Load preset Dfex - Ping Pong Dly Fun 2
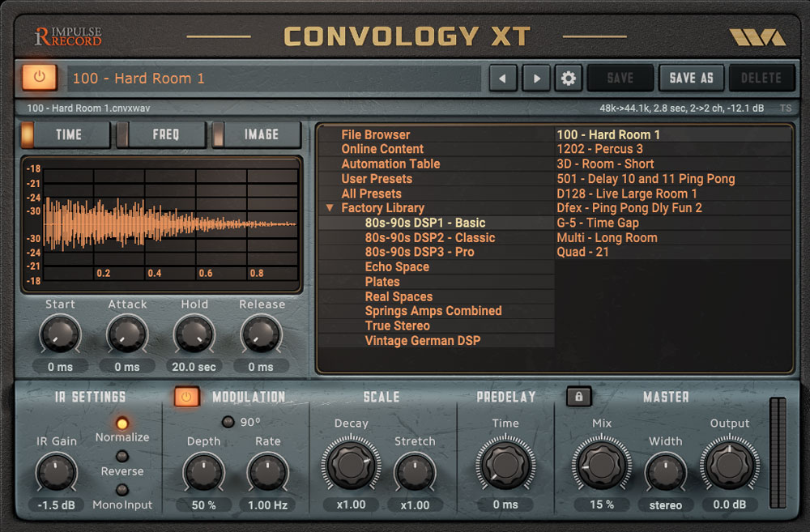Image resolution: width=810 pixels, height=532 pixels. (672, 208)
